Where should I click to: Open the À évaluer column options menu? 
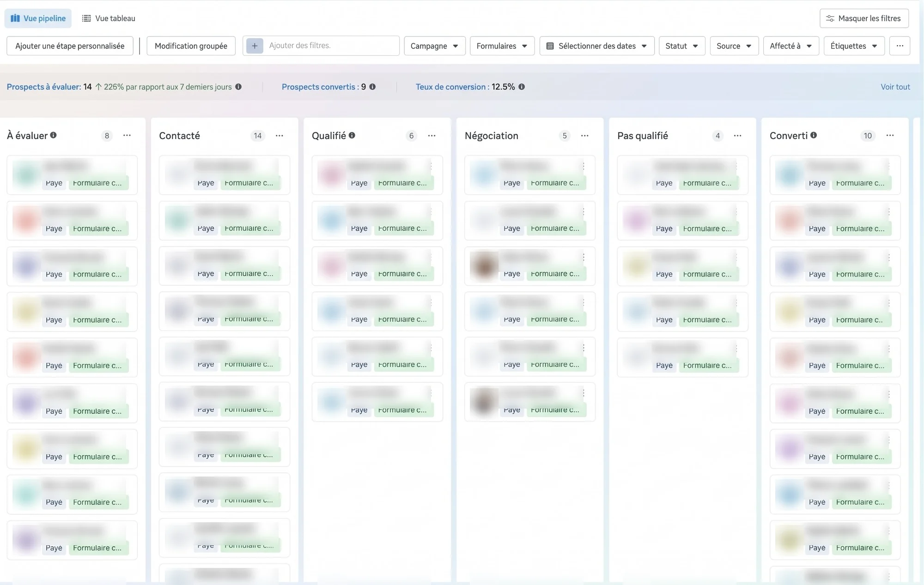(x=127, y=135)
